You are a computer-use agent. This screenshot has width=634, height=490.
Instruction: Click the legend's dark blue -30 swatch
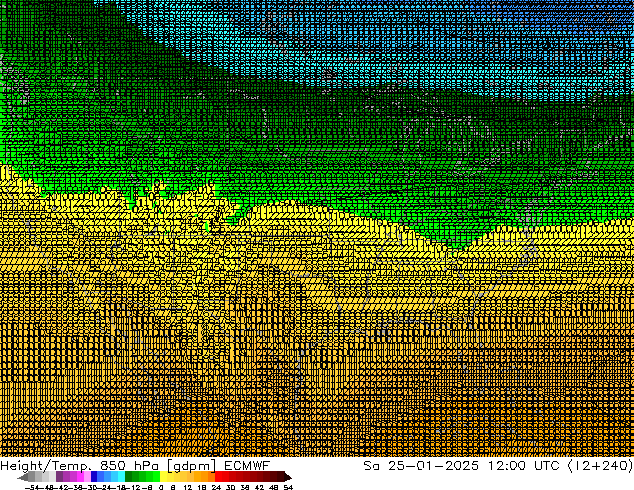tap(94, 477)
